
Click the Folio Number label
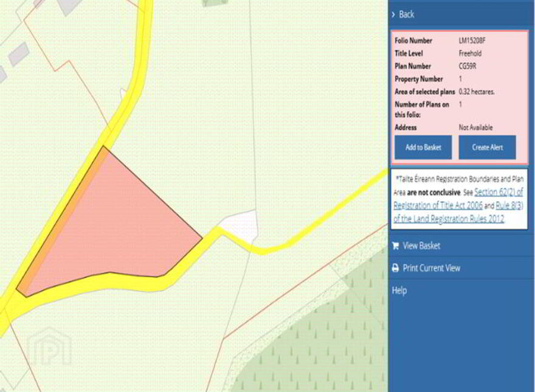coord(413,41)
